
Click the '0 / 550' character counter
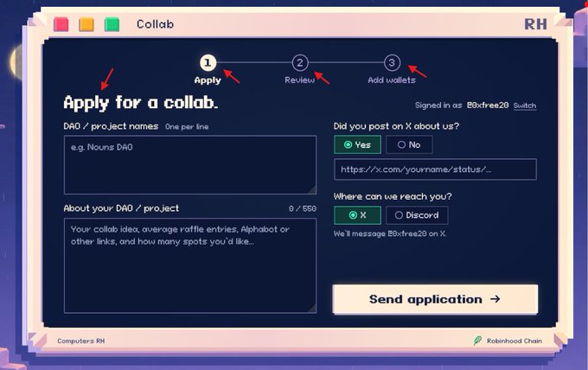[x=303, y=208]
